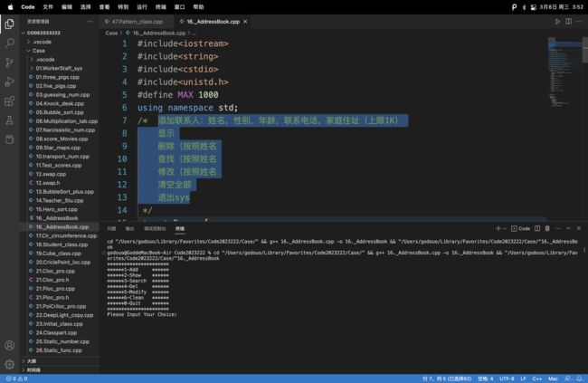
Task: Open editor More Actions ellipsis
Action: pyautogui.click(x=579, y=22)
